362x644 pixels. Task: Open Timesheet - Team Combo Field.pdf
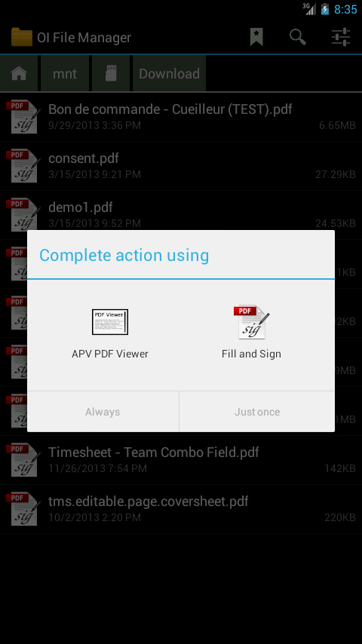point(181,460)
